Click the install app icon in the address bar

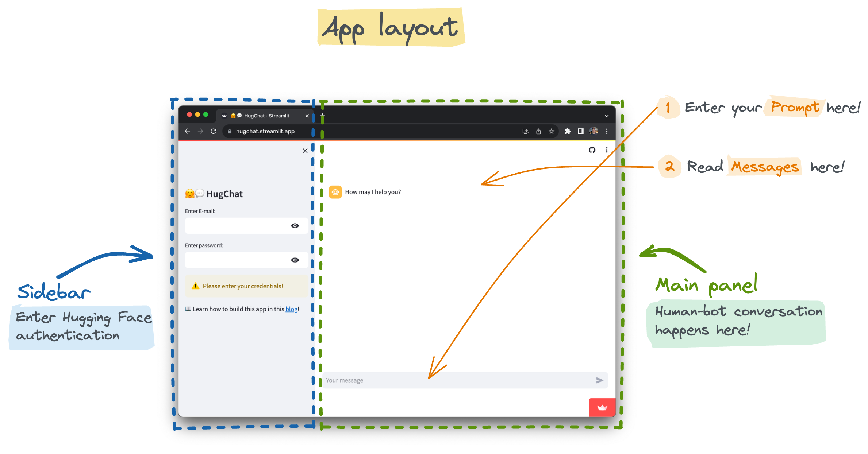pos(525,131)
